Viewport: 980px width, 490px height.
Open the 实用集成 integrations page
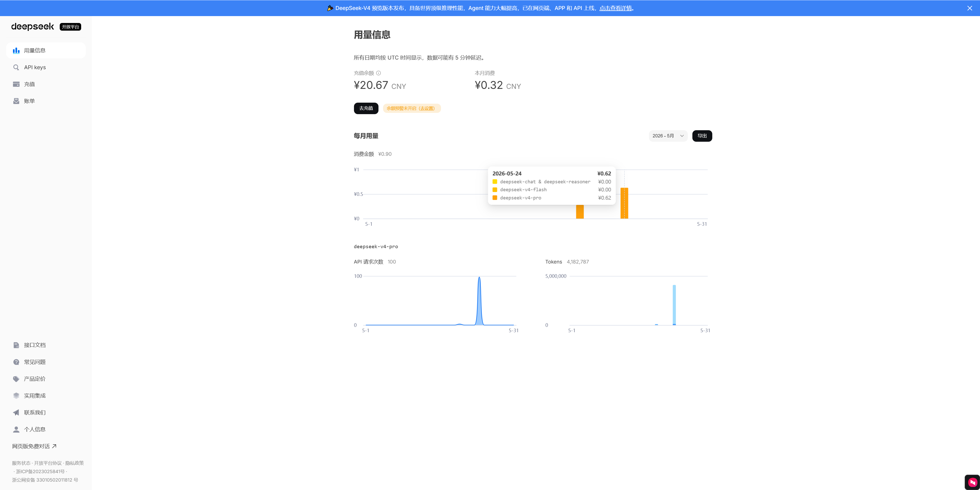point(46,396)
